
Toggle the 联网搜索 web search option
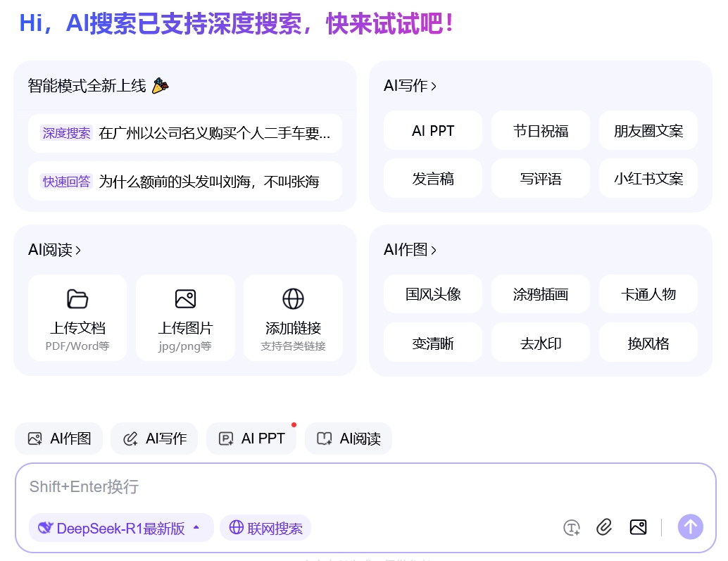(x=265, y=528)
